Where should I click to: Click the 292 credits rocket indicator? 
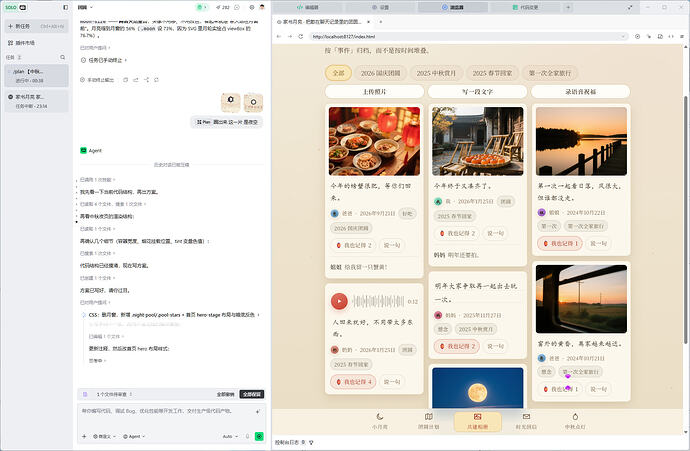point(223,7)
